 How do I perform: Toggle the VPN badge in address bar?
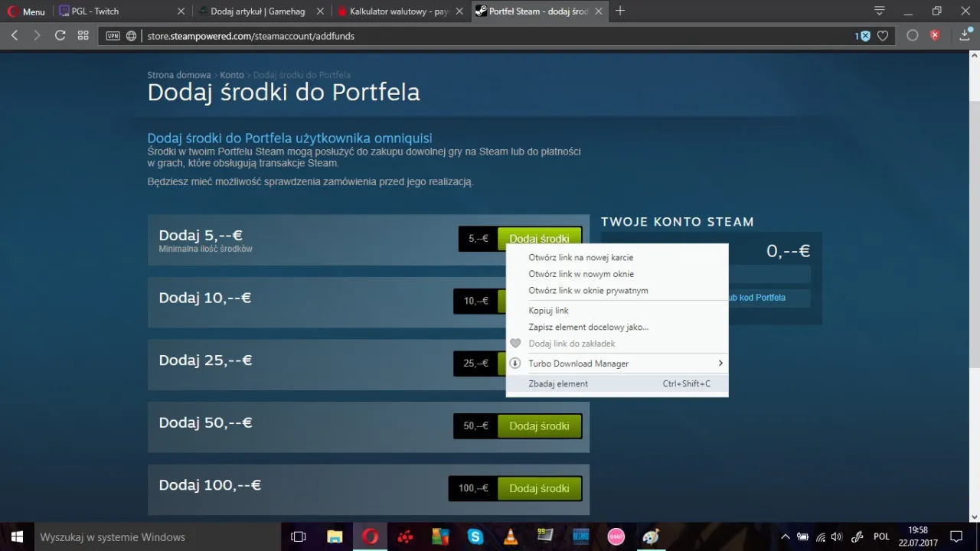click(x=113, y=36)
